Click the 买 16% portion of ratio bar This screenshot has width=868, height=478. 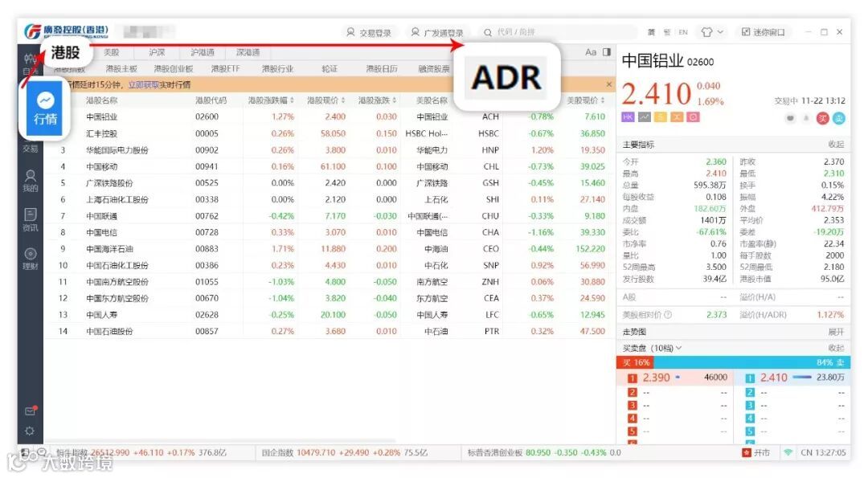636,363
